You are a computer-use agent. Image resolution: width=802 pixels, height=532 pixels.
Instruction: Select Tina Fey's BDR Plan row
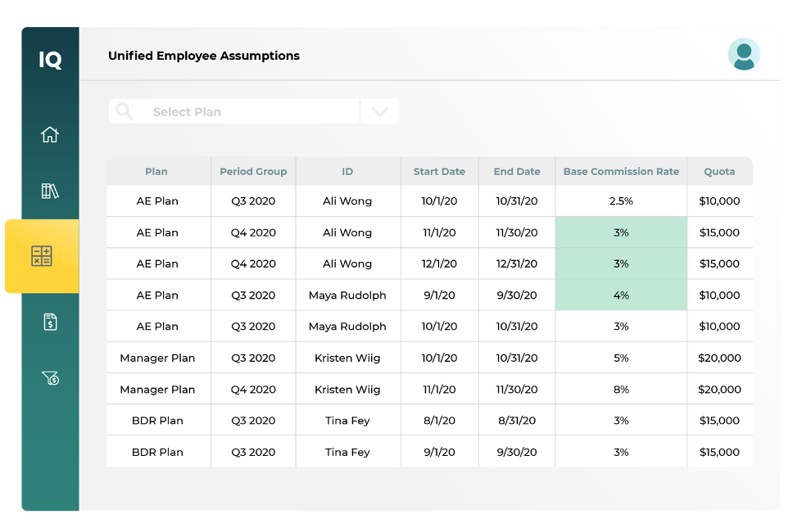coord(347,420)
